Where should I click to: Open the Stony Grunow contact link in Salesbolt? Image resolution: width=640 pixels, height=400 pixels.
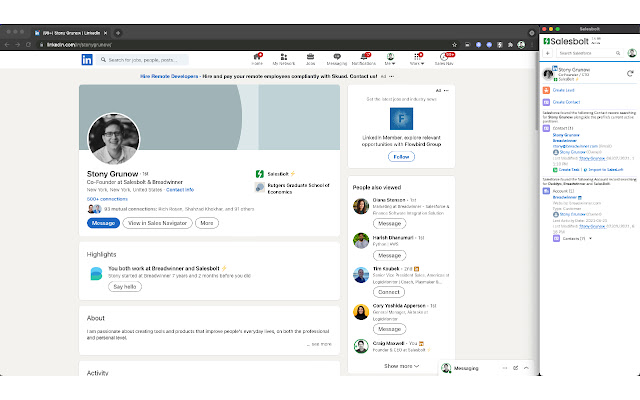pyautogui.click(x=566, y=135)
